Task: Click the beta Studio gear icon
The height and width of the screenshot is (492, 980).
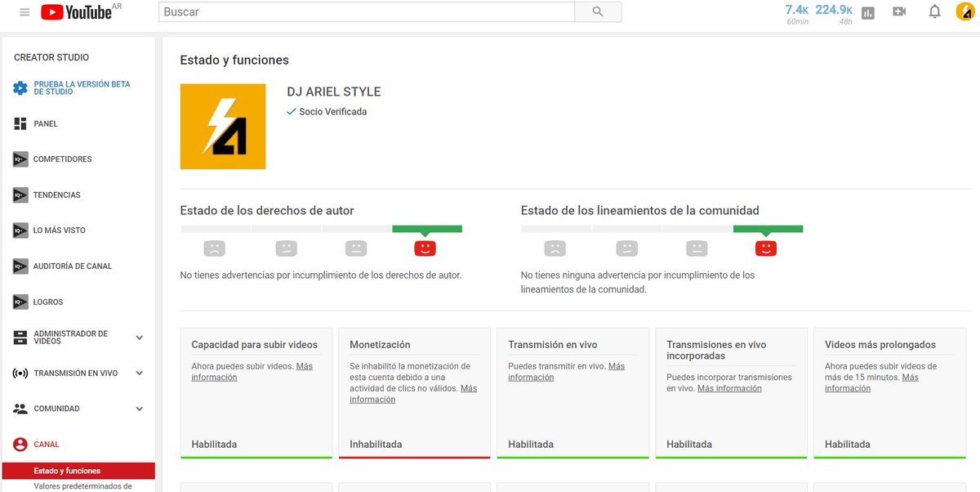Action: coord(20,88)
